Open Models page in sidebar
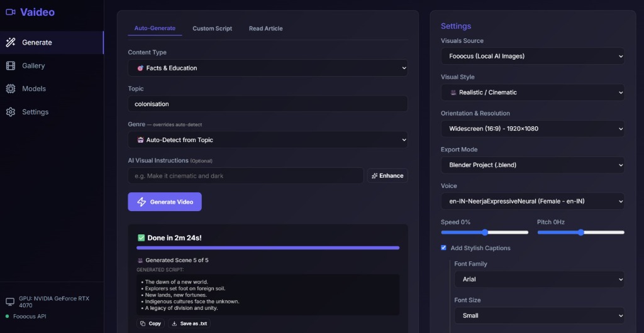Viewport: 644px width, 333px height. click(x=52, y=89)
